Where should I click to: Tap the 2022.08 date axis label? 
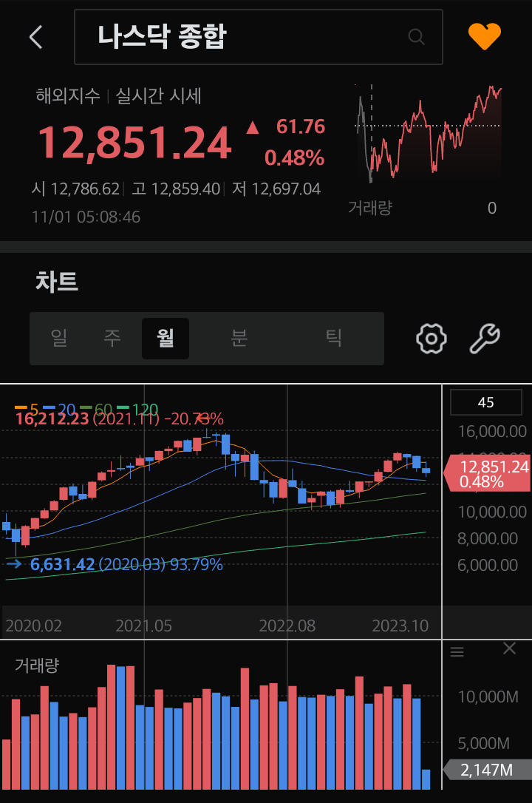[287, 626]
